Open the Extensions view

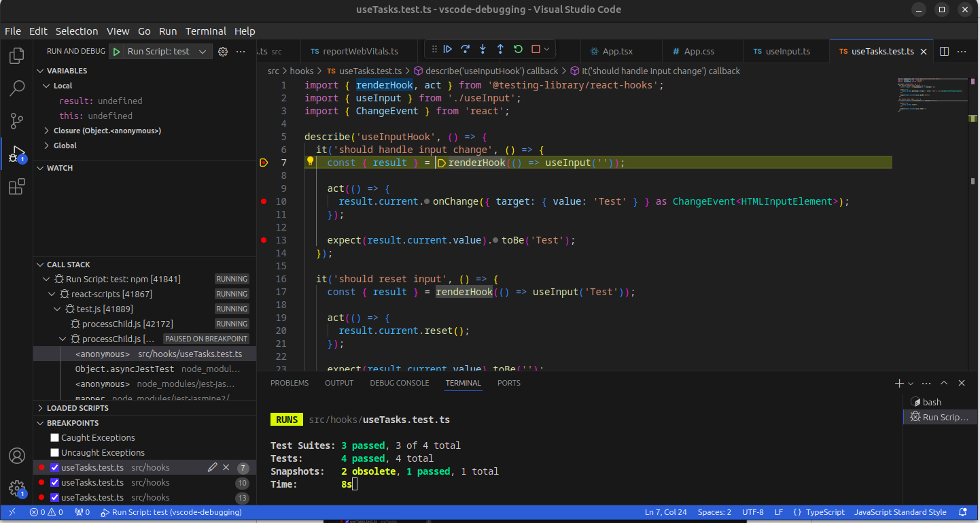tap(17, 187)
